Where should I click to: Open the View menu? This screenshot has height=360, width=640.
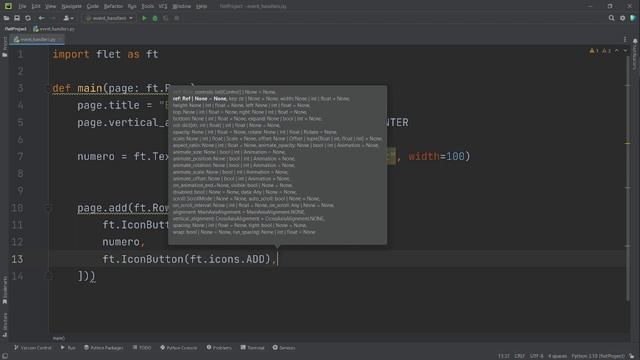(50, 6)
